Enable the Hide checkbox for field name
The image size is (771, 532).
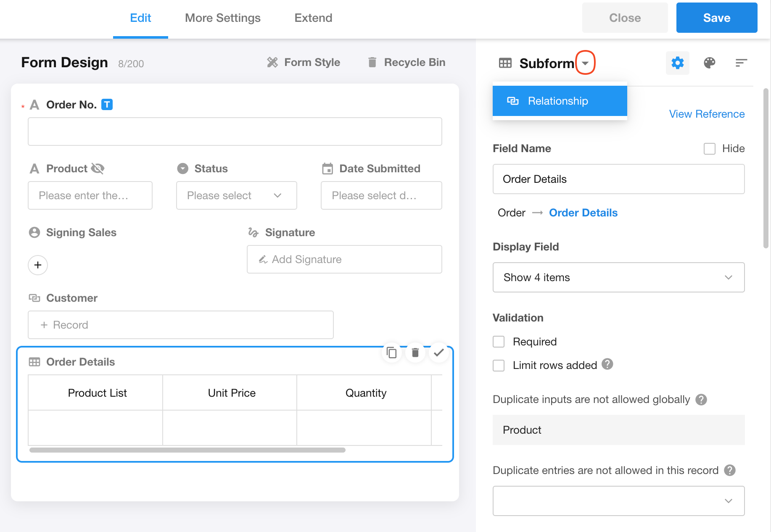pyautogui.click(x=710, y=149)
